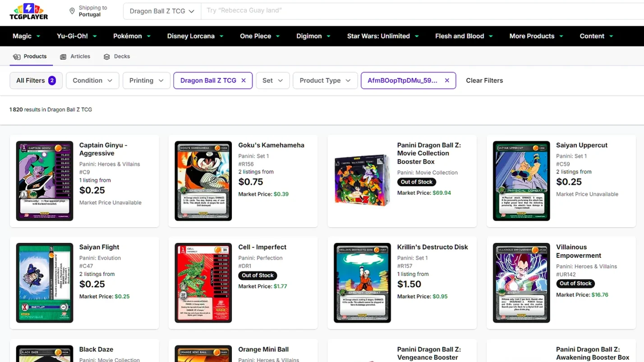Open the Content navigation menu
The image size is (644, 362).
click(596, 36)
